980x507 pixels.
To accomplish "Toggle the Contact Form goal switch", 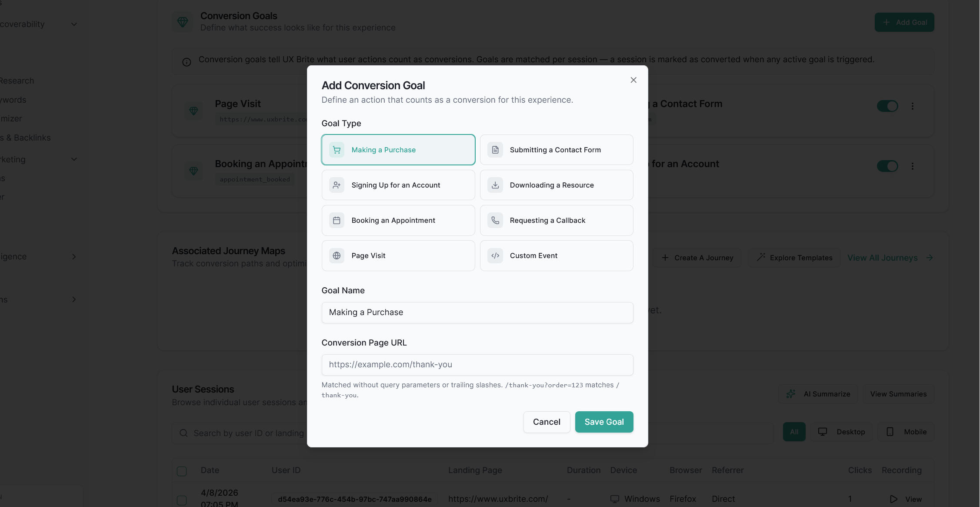I will coord(887,106).
